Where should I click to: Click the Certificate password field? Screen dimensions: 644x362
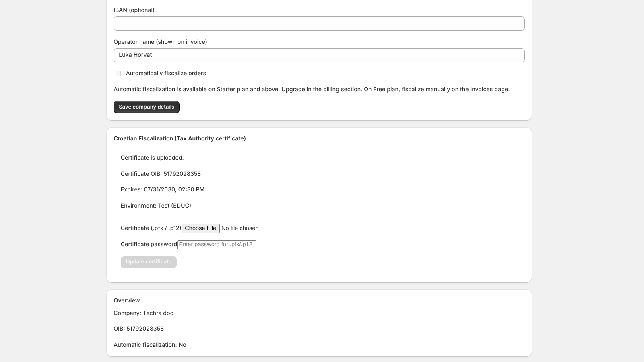(217, 245)
